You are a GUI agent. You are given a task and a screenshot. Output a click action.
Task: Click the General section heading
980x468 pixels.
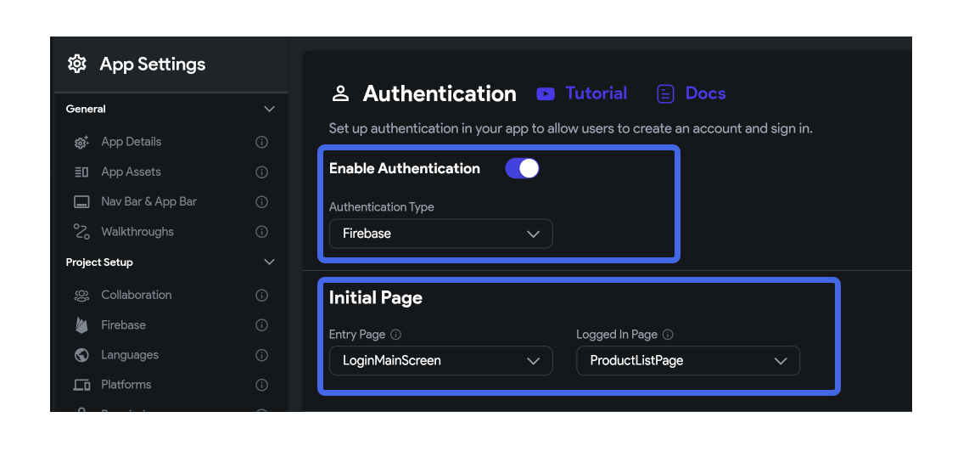tap(86, 109)
